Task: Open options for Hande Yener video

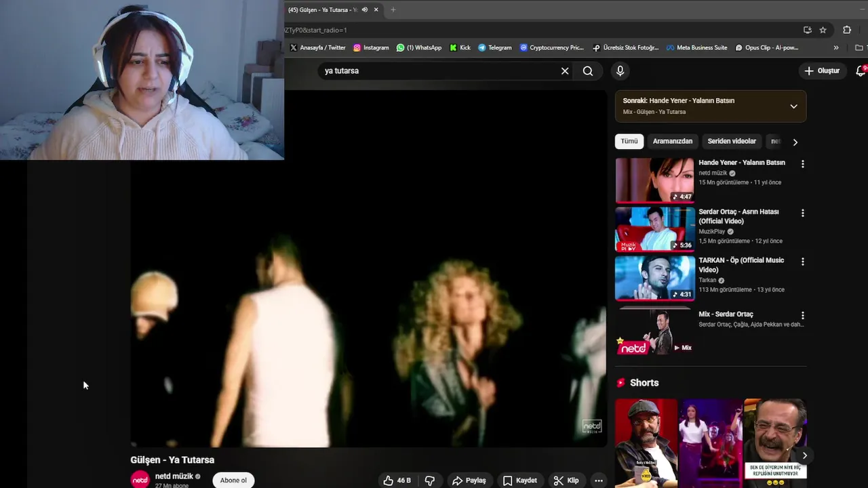Action: coord(803,164)
